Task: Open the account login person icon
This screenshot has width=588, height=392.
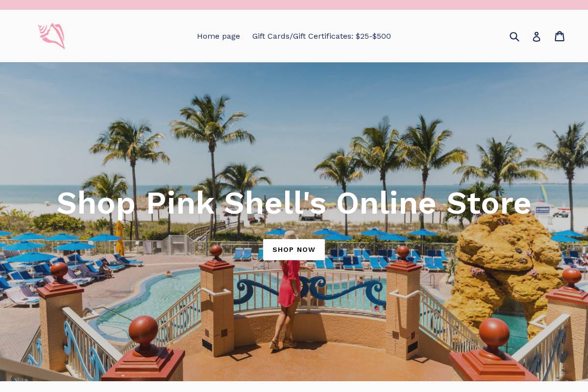Action: [537, 36]
